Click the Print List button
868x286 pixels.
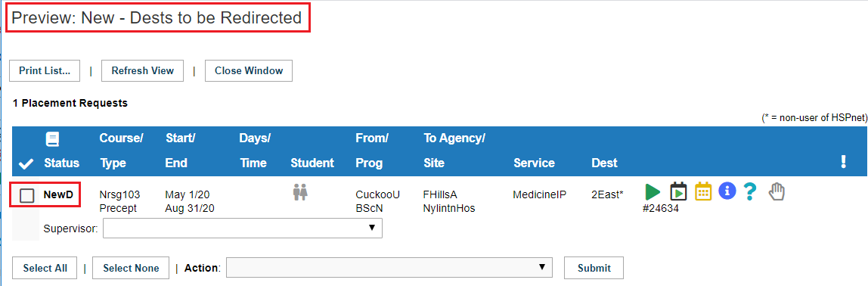tap(45, 70)
